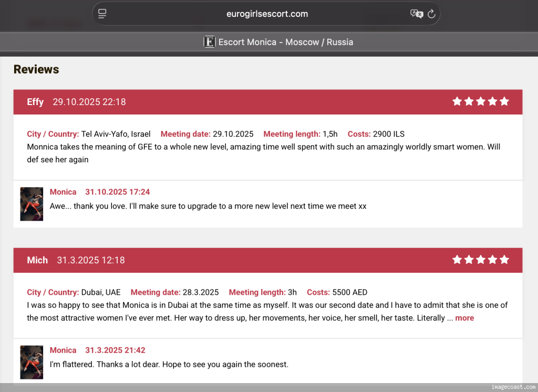Click the Reviews section heading

[36, 69]
